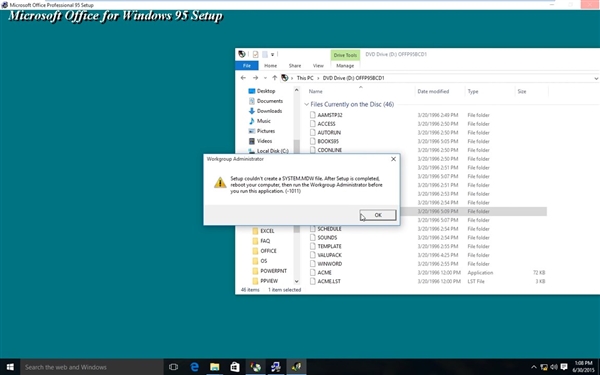600x375 pixels.
Task: Select the ACCESS folder icon in file list
Action: (x=313, y=124)
